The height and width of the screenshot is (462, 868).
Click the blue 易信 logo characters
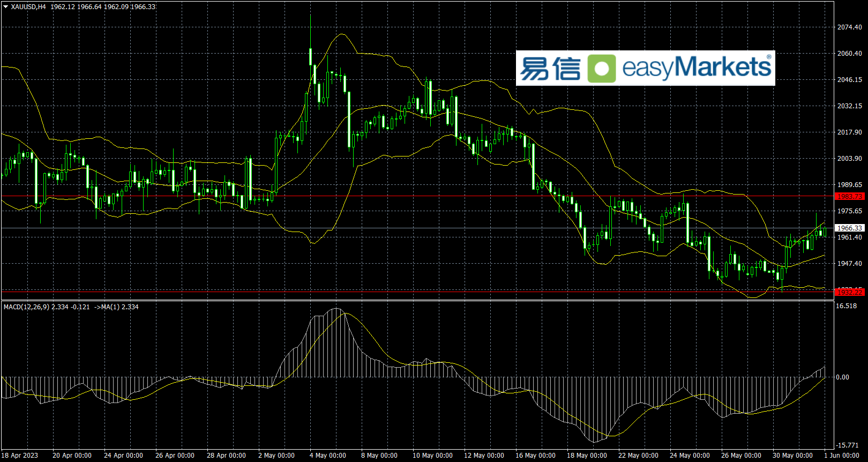tap(550, 69)
